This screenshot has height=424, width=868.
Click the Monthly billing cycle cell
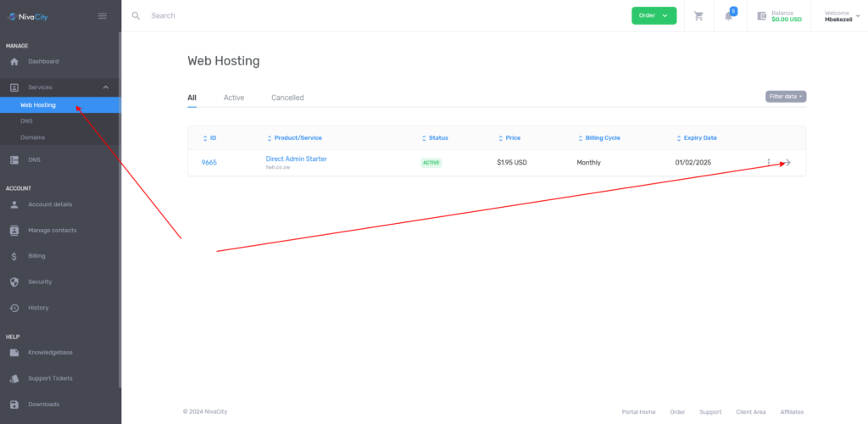(588, 163)
